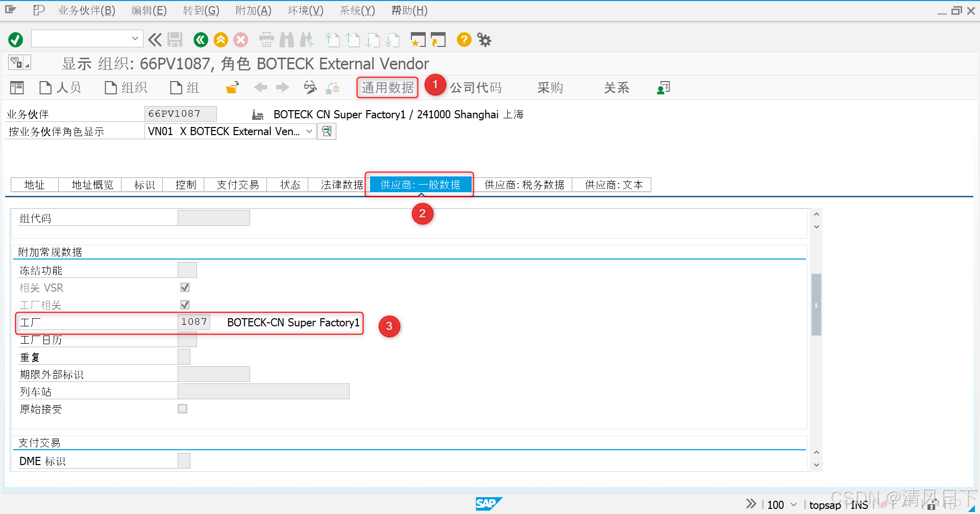Click the 工厂 field showing 1087
Viewport: 980px width, 514px height.
194,322
